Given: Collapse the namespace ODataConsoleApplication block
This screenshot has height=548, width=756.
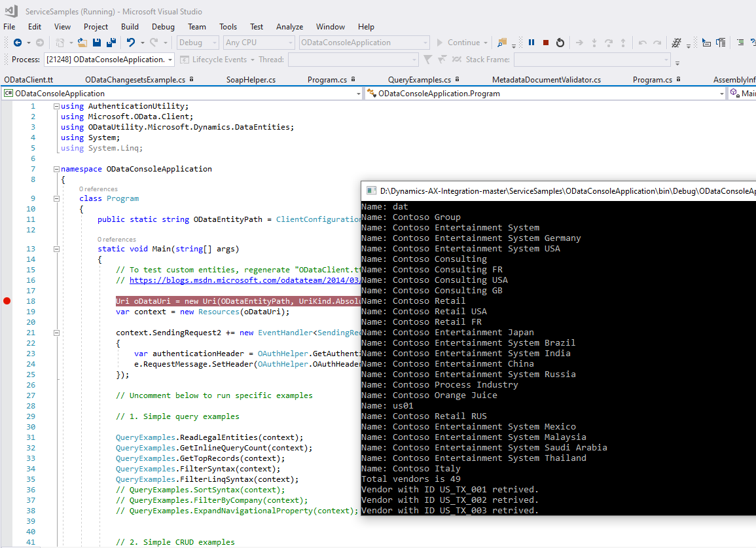Looking at the screenshot, I should click(x=56, y=170).
